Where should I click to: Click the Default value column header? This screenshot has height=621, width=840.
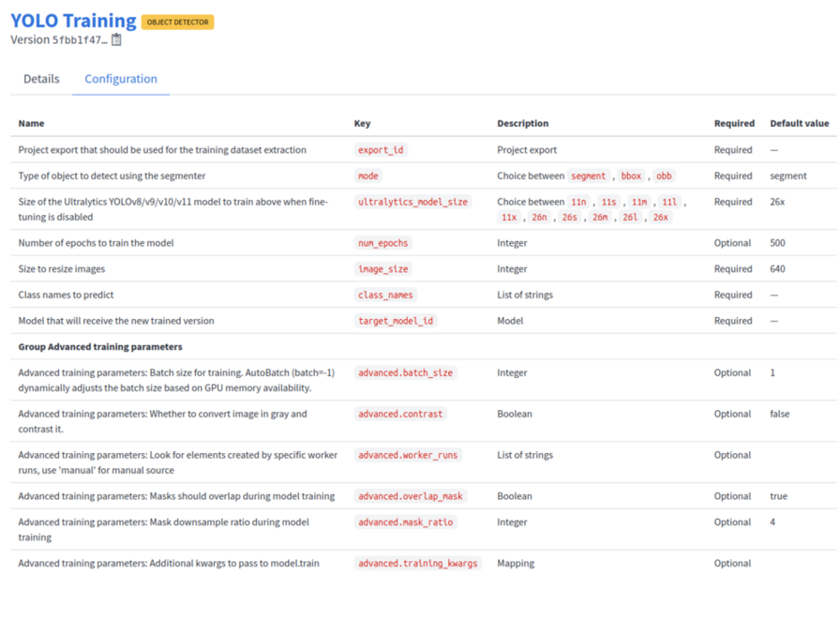800,123
